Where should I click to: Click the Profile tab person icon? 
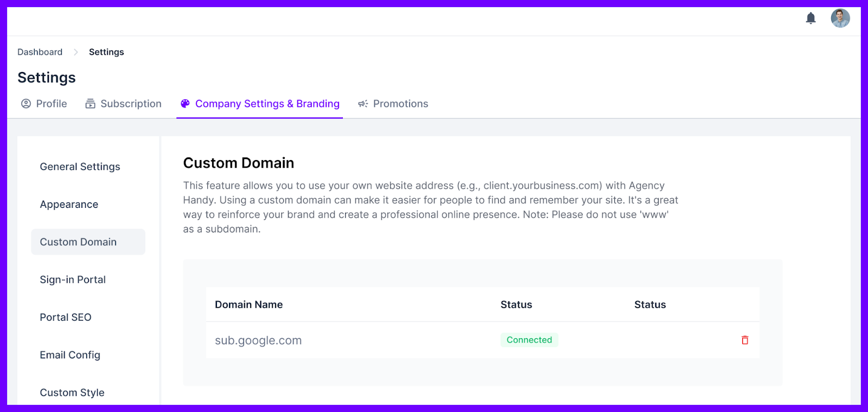click(x=26, y=104)
